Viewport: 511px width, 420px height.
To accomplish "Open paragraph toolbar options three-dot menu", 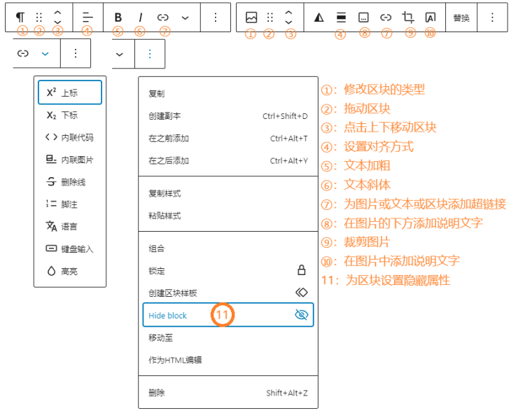I will [x=216, y=17].
